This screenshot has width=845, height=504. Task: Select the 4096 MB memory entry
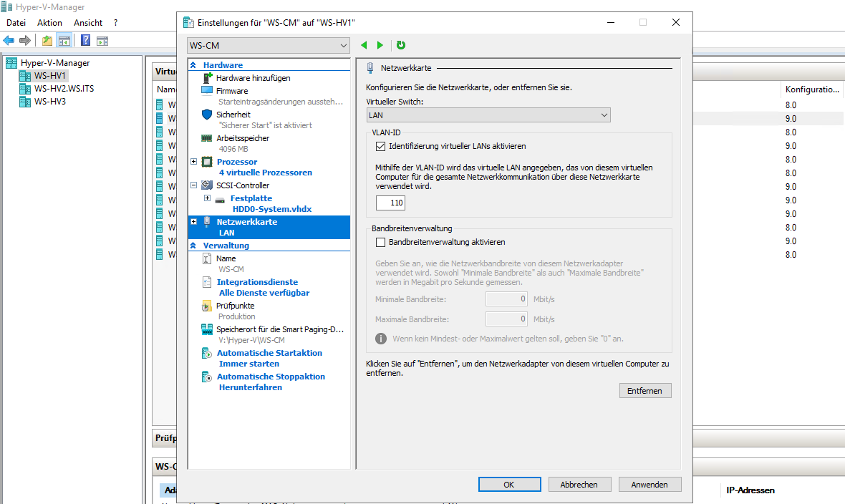[233, 149]
